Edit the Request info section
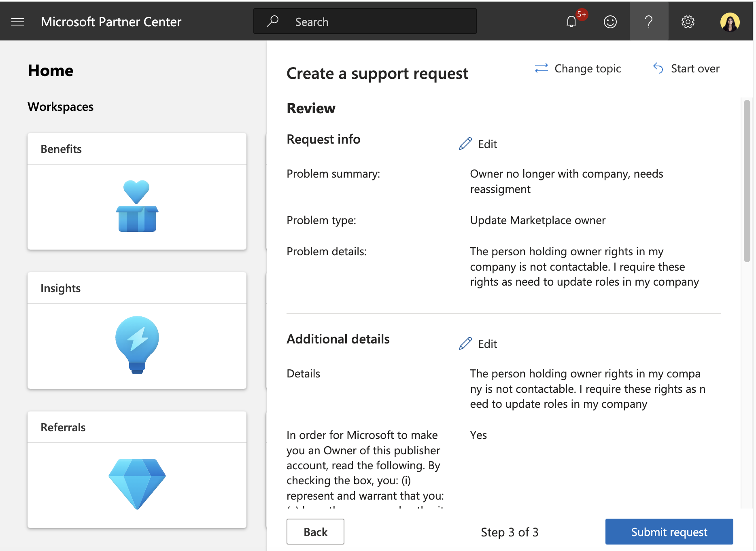 pos(478,144)
